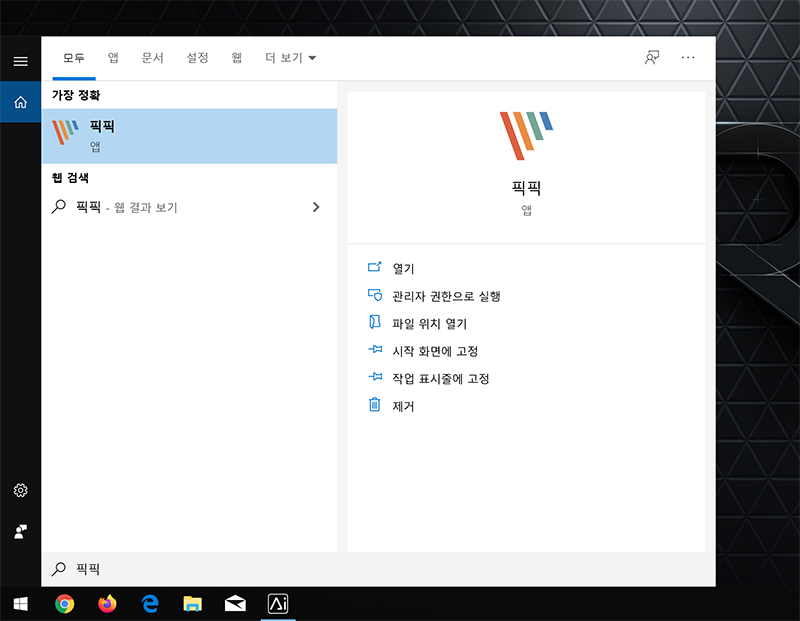
Task: Click the file location folder icon
Action: pyautogui.click(x=374, y=321)
